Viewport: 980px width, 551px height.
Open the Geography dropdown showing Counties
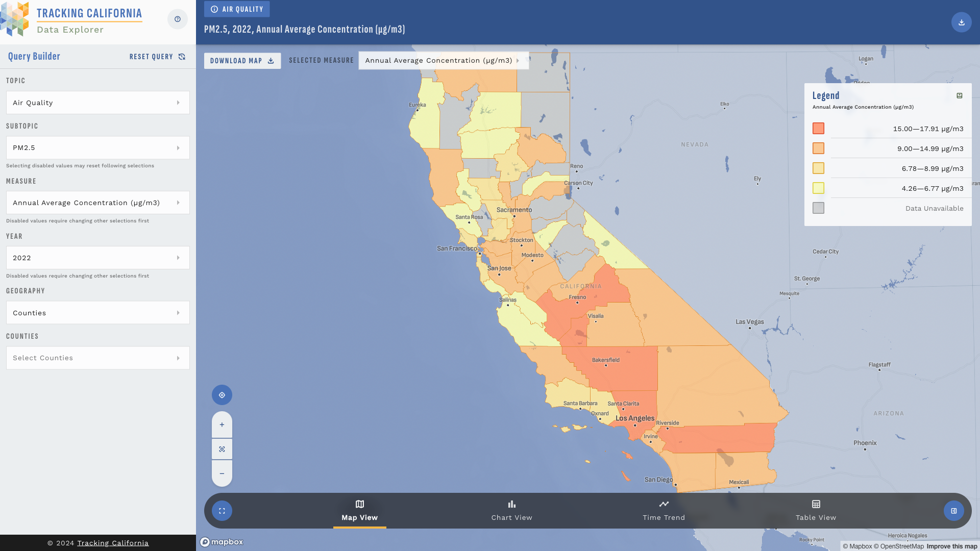97,313
